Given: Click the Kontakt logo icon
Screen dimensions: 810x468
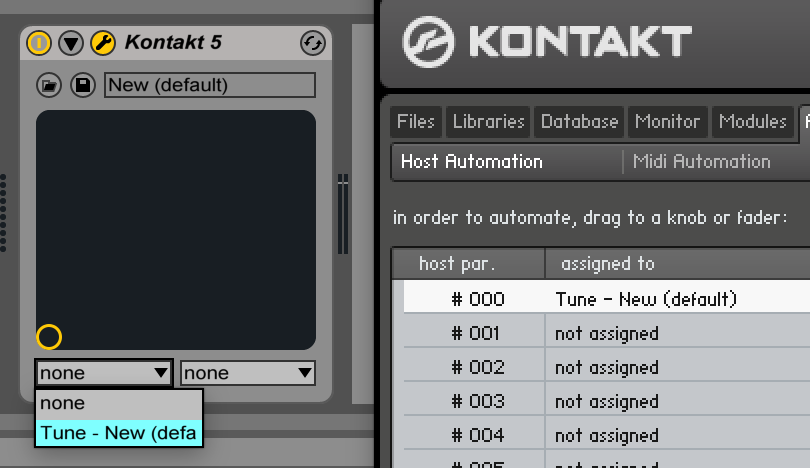Looking at the screenshot, I should pyautogui.click(x=428, y=42).
